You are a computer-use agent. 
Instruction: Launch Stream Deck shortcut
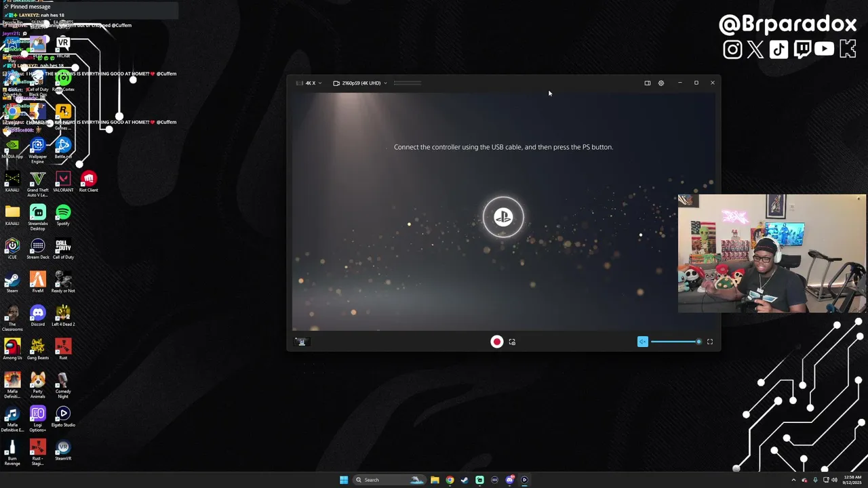point(38,249)
